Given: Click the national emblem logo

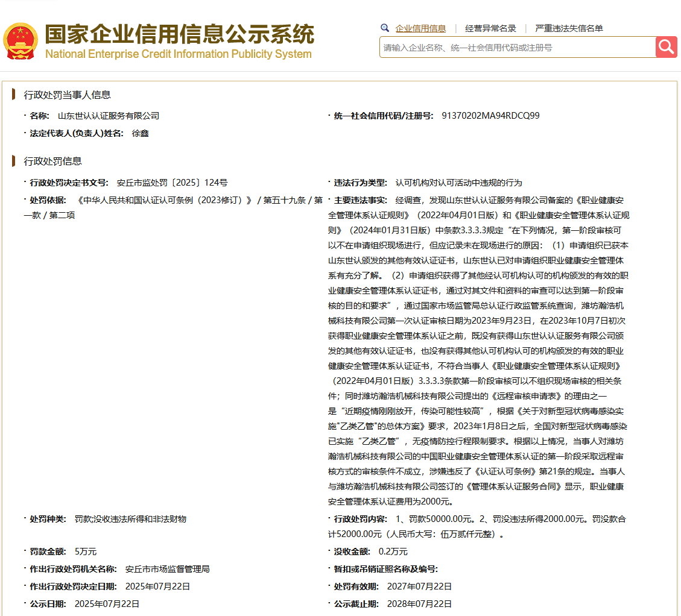Looking at the screenshot, I should pyautogui.click(x=21, y=41).
